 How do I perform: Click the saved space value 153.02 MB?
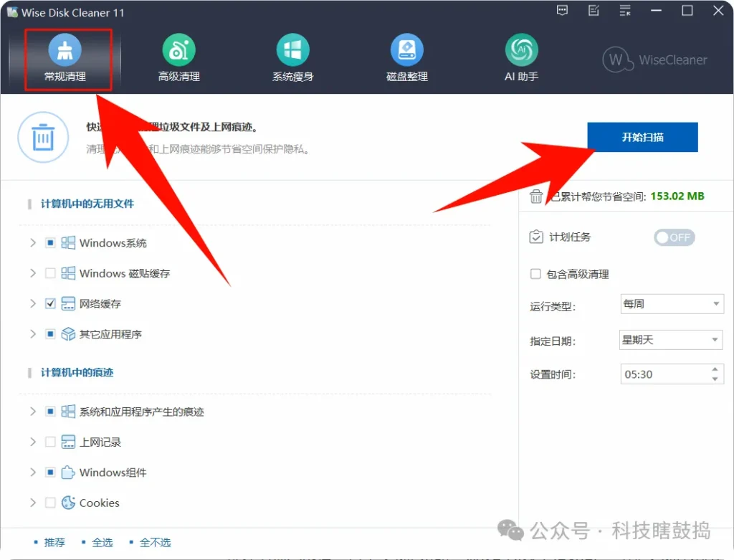[x=677, y=196]
